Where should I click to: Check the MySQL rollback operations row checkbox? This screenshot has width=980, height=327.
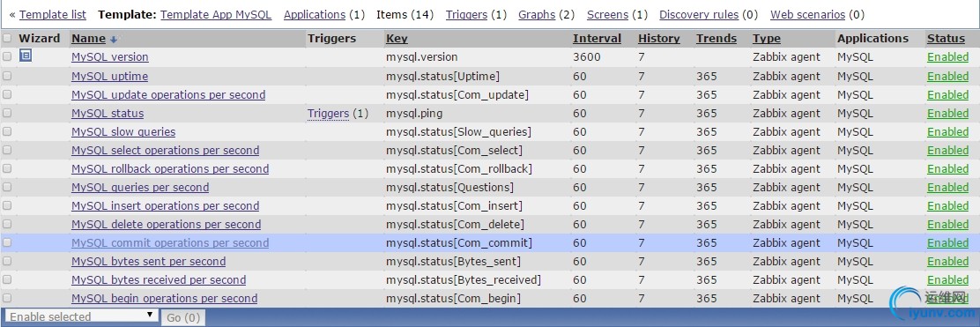coord(7,168)
